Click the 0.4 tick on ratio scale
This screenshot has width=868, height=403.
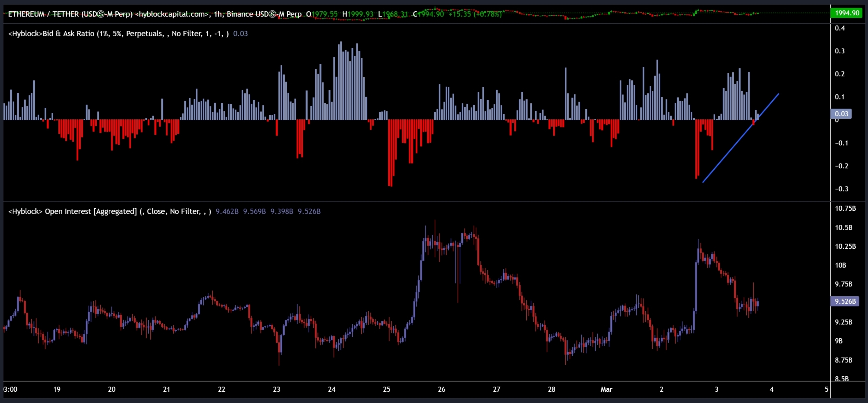tap(840, 28)
